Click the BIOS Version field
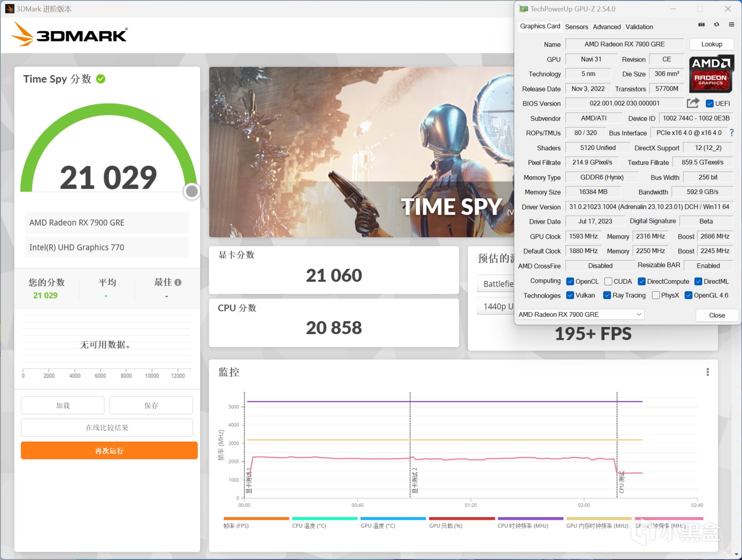 (x=624, y=103)
